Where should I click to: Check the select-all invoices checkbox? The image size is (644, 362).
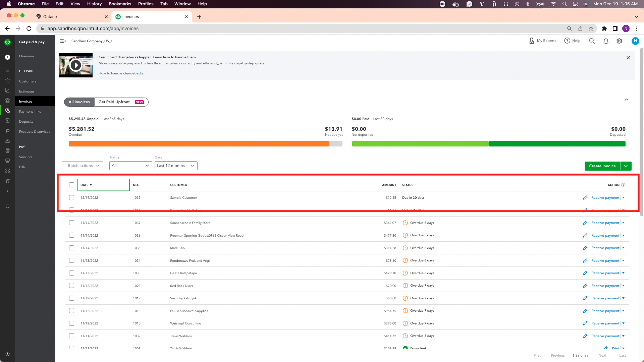(71, 185)
